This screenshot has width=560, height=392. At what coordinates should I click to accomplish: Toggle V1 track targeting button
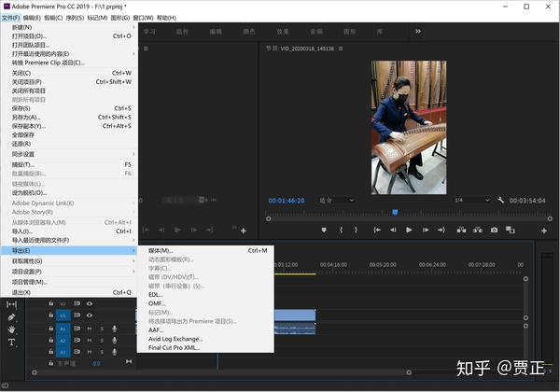[63, 315]
